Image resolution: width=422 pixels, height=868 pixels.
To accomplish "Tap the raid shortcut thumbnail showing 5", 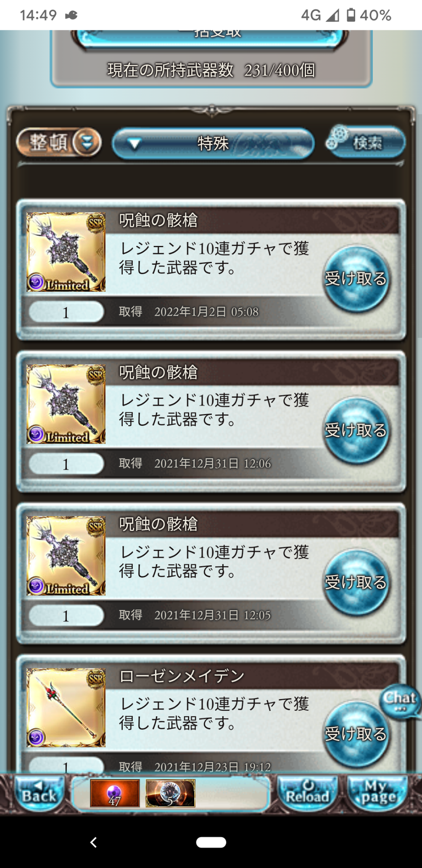I will coord(170,793).
